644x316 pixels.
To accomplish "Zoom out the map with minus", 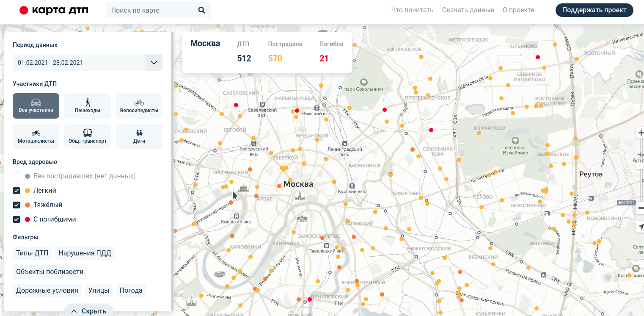I will pos(640,207).
